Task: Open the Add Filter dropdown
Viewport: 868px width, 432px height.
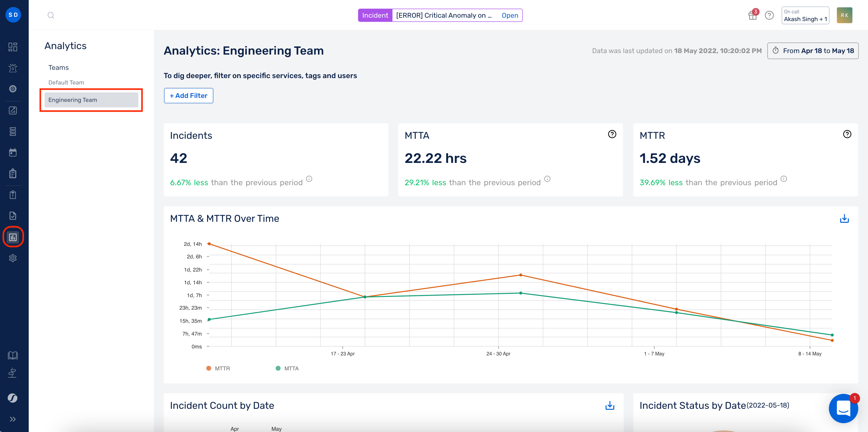Action: 188,95
